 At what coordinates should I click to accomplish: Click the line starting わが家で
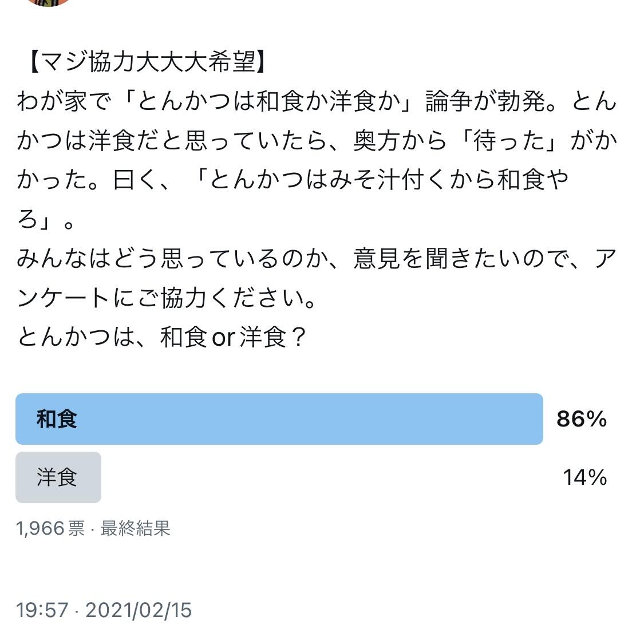pyautogui.click(x=317, y=101)
